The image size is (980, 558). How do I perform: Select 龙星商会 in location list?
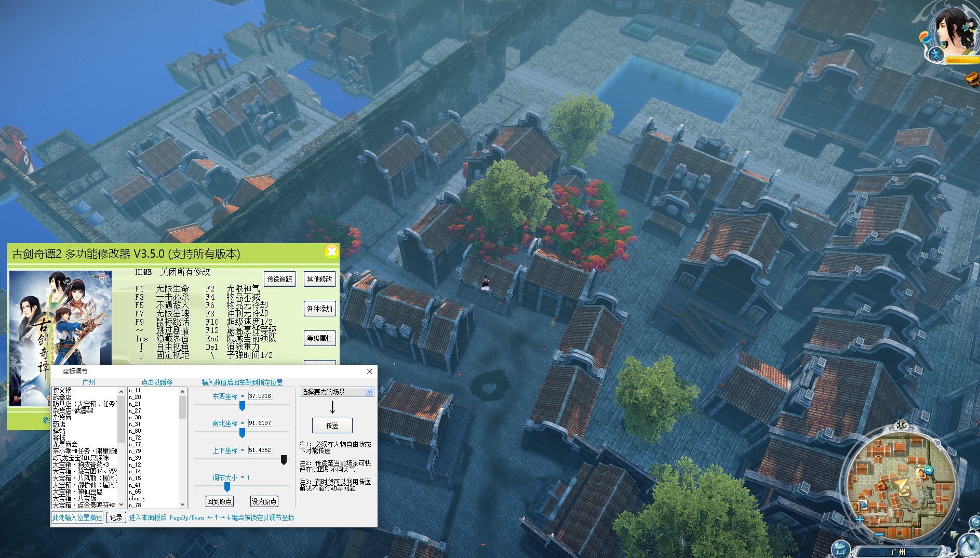click(x=65, y=444)
